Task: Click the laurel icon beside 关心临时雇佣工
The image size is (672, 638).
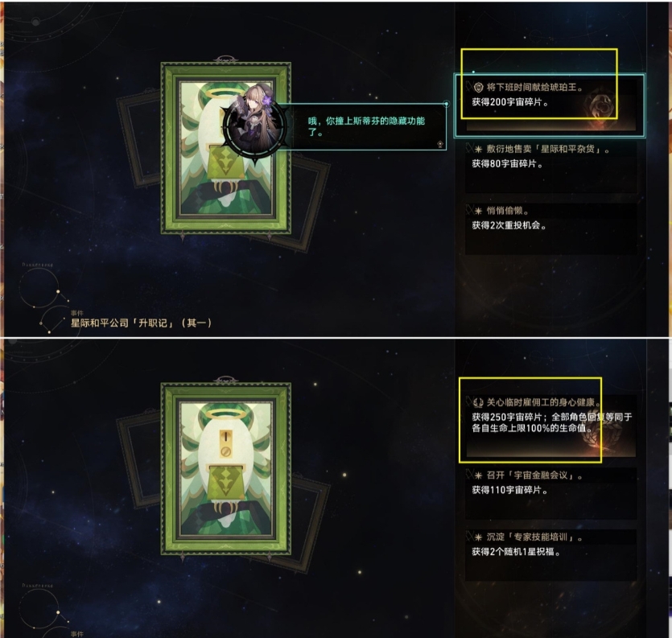Action: point(478,402)
